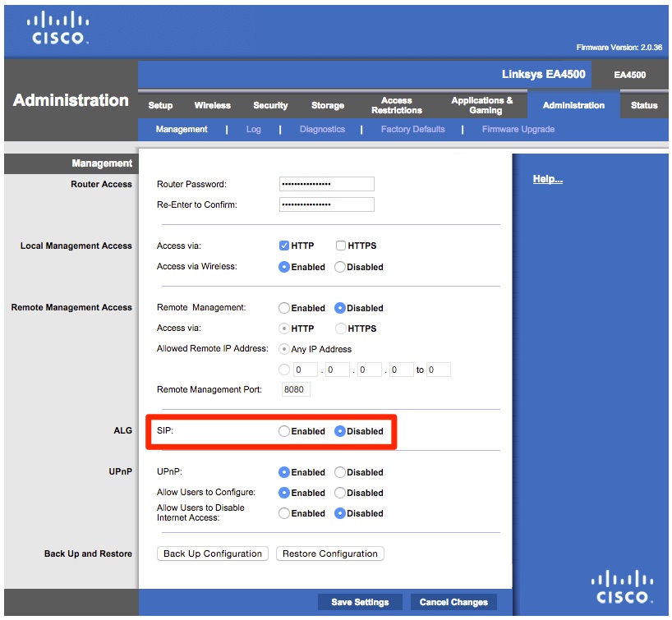Click the Local Management Access sidebar label
Image resolution: width=672 pixels, height=620 pixels.
click(x=76, y=246)
